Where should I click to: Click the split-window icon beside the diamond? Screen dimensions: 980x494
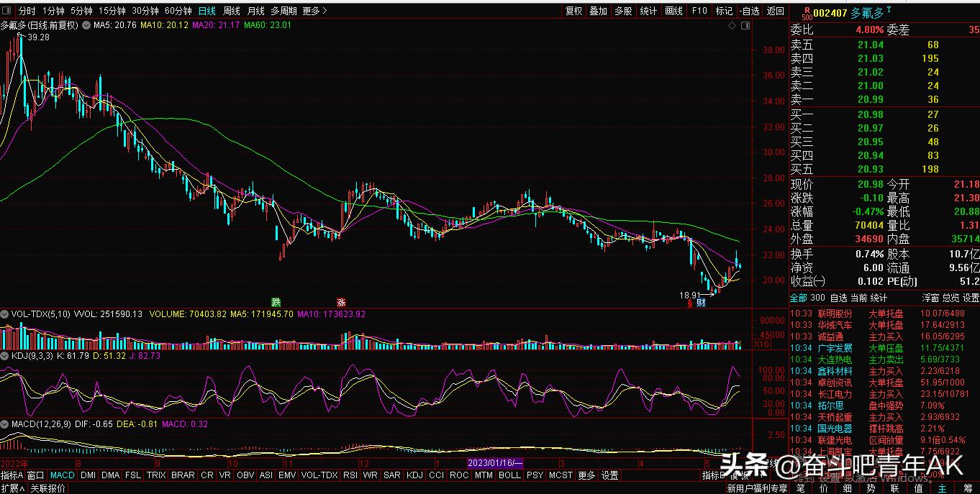(745, 25)
